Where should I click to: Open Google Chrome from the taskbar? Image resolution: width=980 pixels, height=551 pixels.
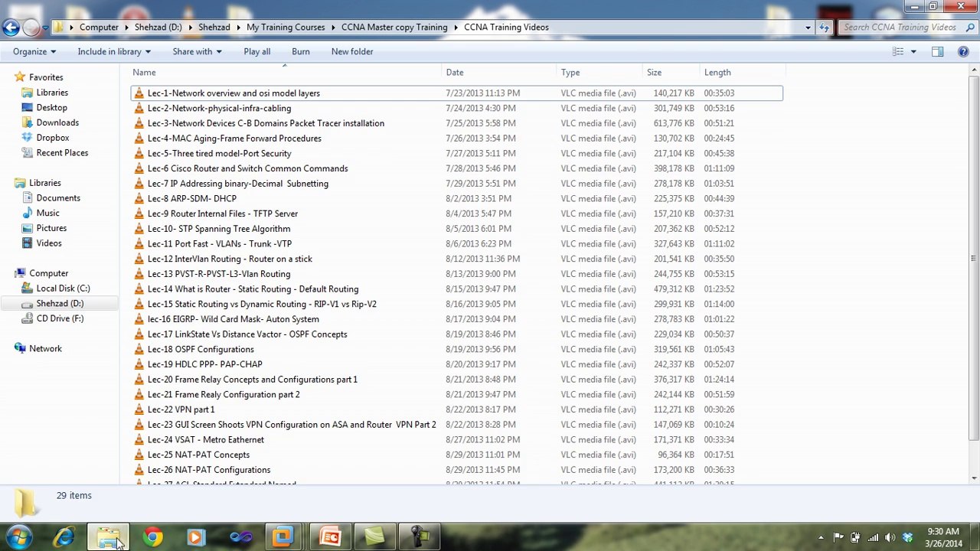click(153, 537)
